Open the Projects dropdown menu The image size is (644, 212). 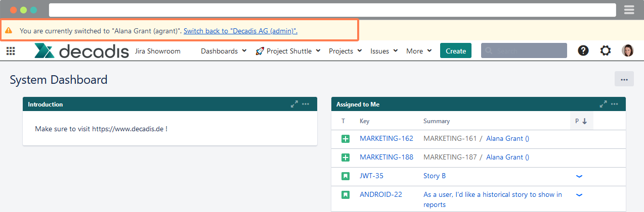(345, 51)
